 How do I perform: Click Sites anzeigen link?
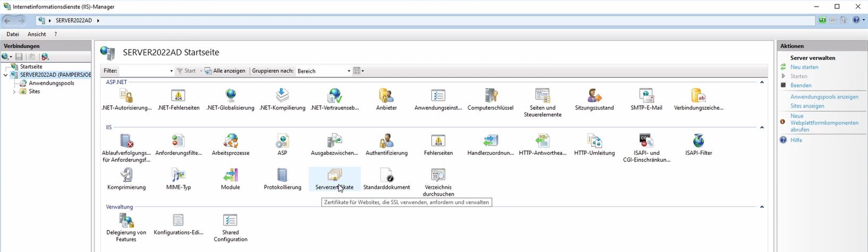(807, 106)
